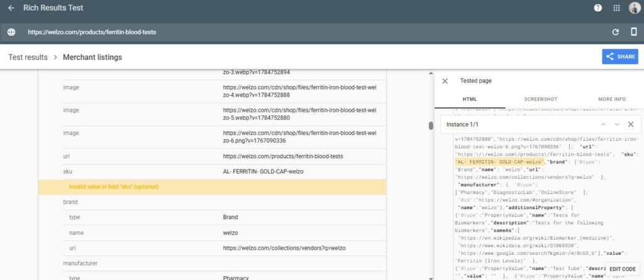Click the Test results breadcrumb
This screenshot has width=644, height=280.
coord(28,57)
